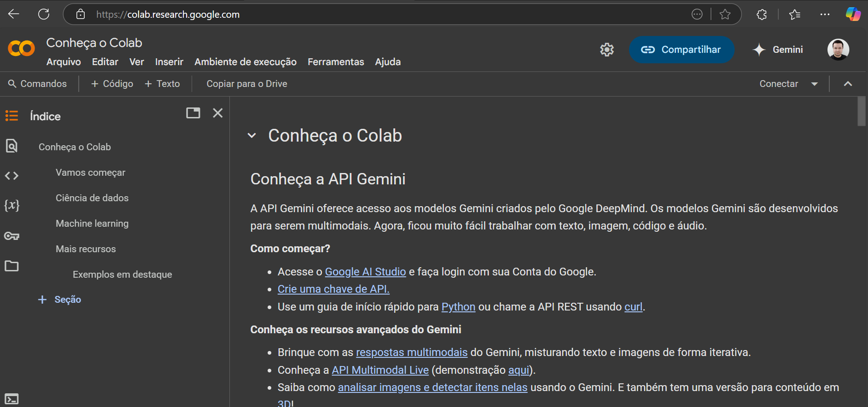
Task: Add a code cell with + Código
Action: 112,84
